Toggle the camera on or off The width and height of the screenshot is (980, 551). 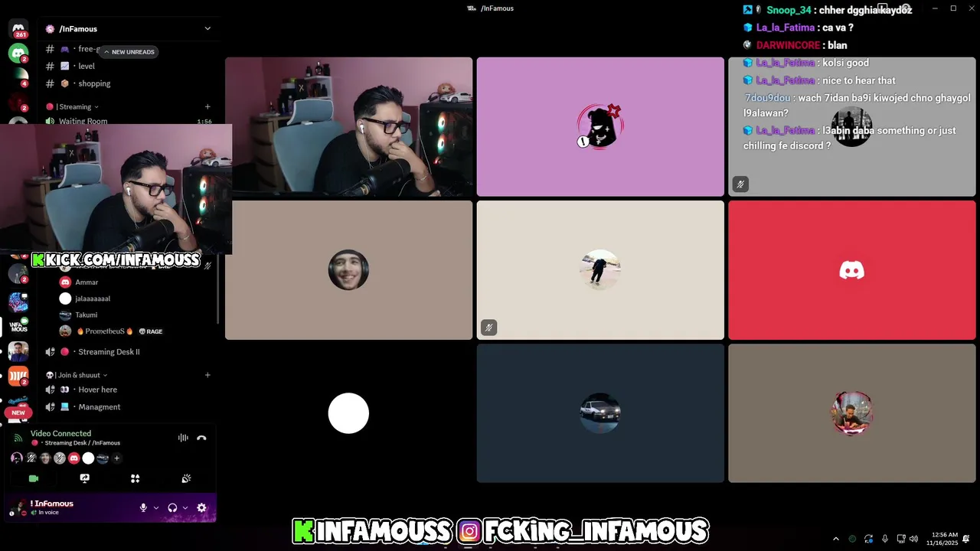(x=34, y=478)
